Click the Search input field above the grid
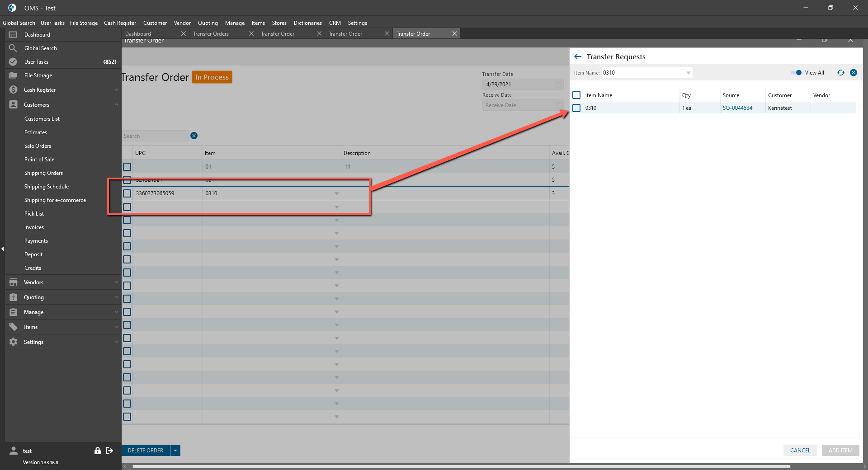868x470 pixels. point(155,136)
